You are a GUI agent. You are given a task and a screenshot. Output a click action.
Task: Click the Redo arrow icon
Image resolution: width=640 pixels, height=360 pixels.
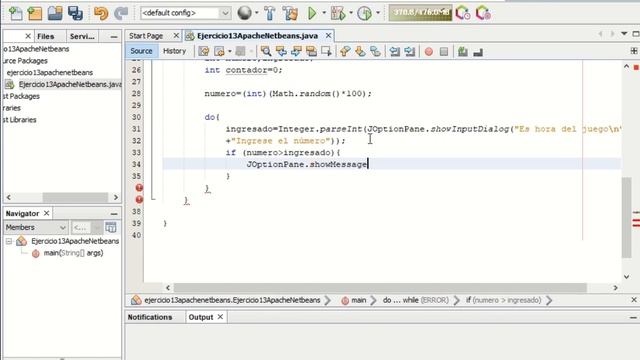[x=121, y=13]
